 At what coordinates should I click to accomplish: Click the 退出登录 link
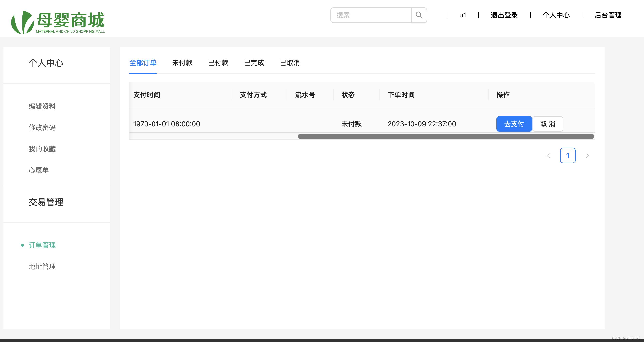tap(504, 15)
